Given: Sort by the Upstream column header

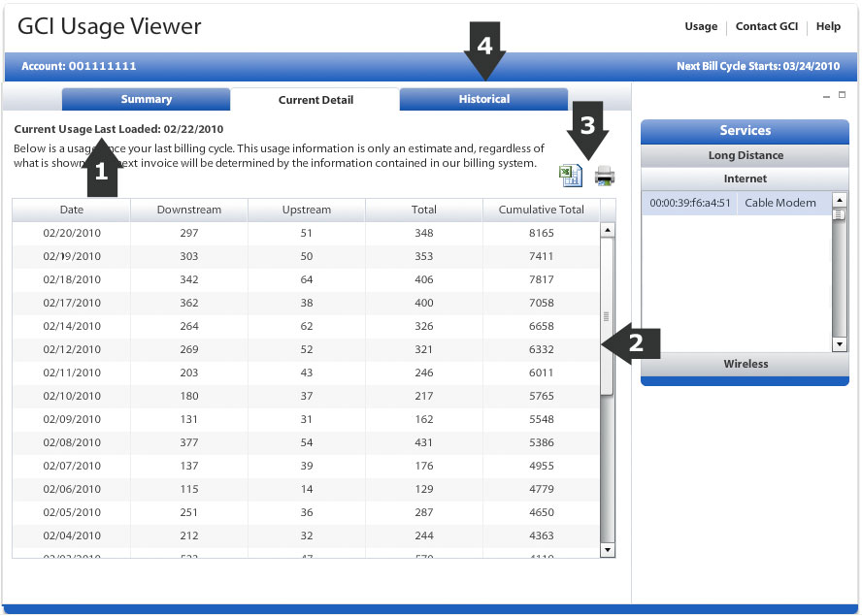Looking at the screenshot, I should coord(307,210).
